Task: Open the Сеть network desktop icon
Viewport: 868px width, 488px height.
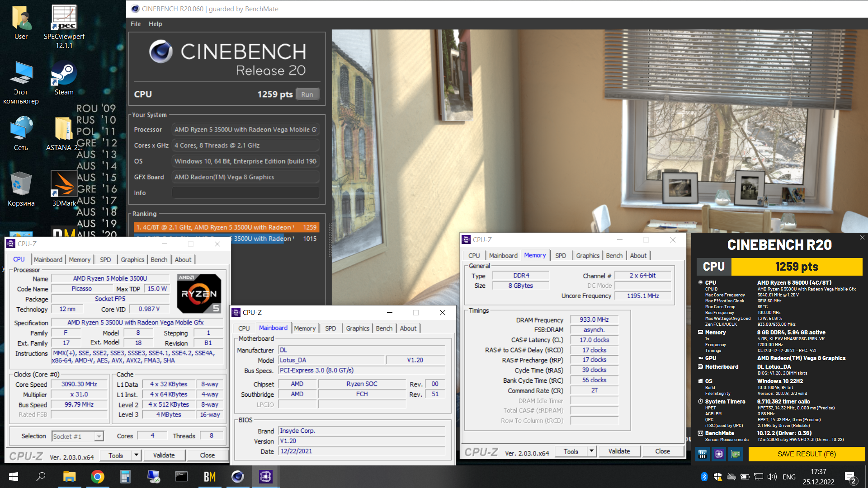Action: (x=21, y=134)
